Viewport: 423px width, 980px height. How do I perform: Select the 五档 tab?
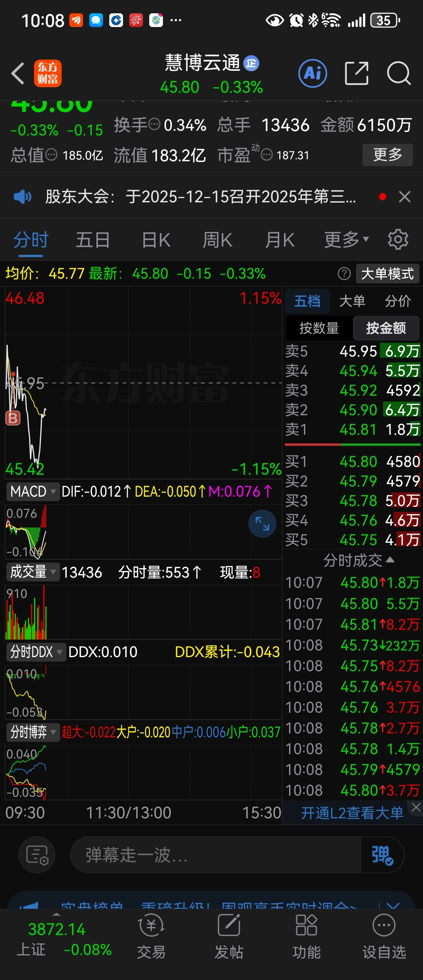tap(307, 301)
